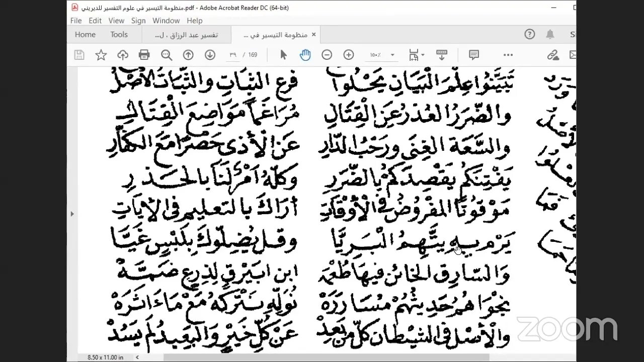Open the Help question icon
Viewport: 644px width, 362px height.
(x=529, y=34)
